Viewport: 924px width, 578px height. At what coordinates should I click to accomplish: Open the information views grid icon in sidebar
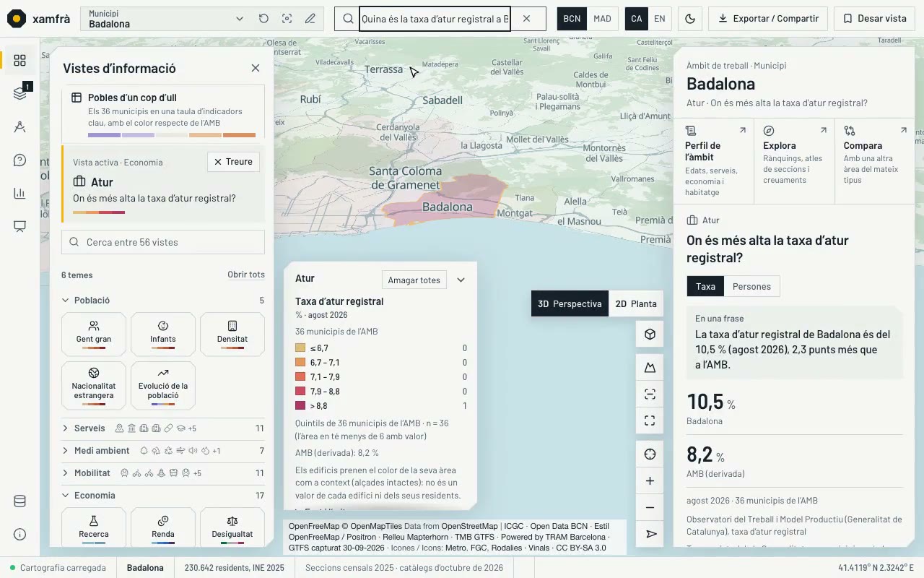coord(19,61)
